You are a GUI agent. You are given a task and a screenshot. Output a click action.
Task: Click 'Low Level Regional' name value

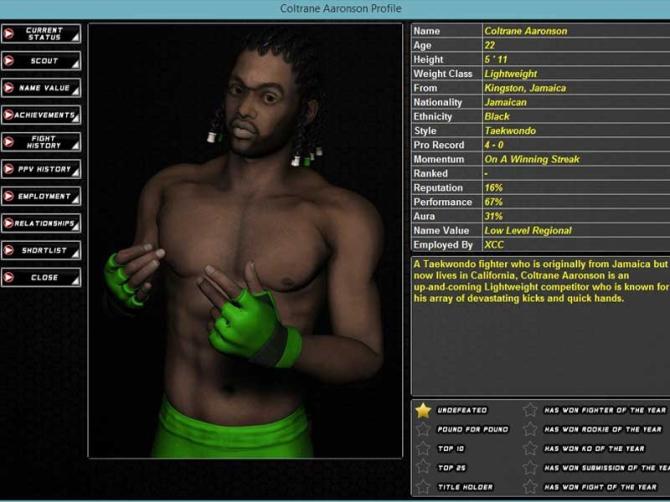pyautogui.click(x=528, y=231)
